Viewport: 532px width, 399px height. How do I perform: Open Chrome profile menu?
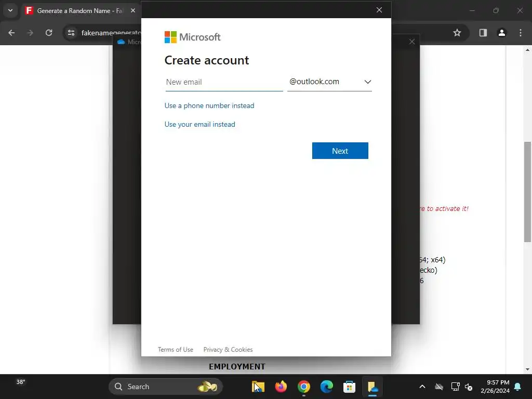coord(502,33)
